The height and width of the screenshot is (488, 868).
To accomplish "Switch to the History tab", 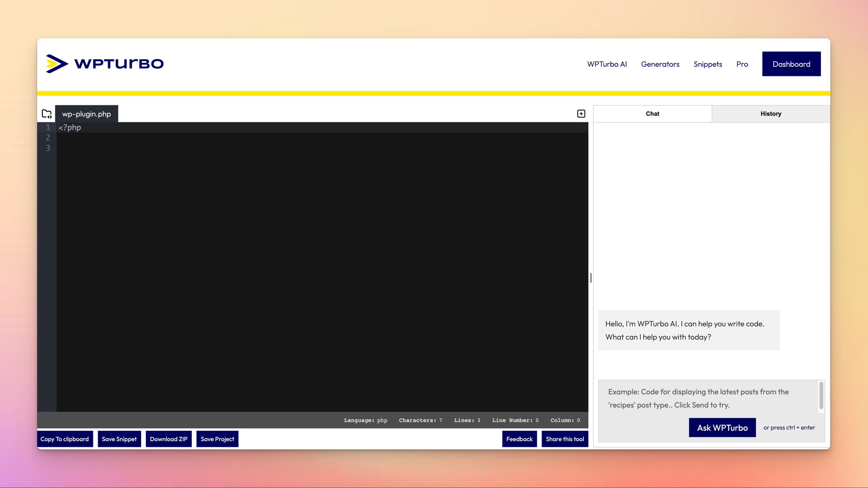I will [771, 113].
